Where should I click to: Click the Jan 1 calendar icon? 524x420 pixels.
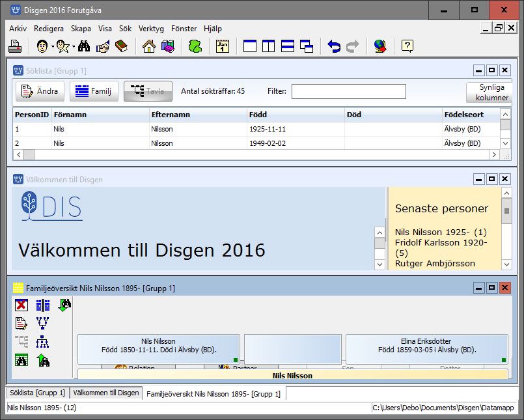pyautogui.click(x=223, y=46)
